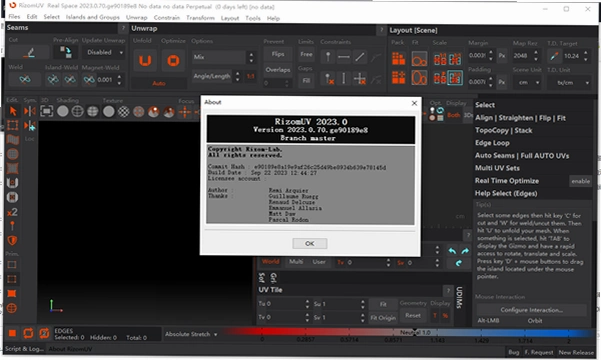Click the Mix option stepper arrows
This screenshot has height=360, width=601.
tap(251, 57)
